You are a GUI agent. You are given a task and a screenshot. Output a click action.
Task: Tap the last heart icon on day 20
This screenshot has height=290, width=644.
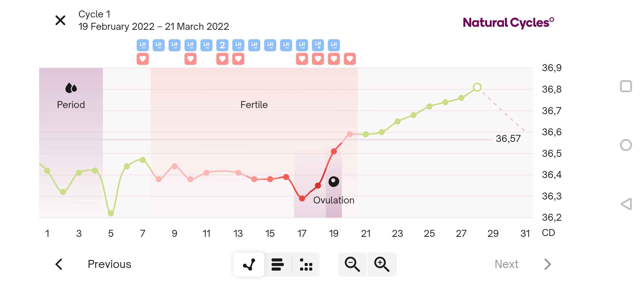(x=350, y=59)
